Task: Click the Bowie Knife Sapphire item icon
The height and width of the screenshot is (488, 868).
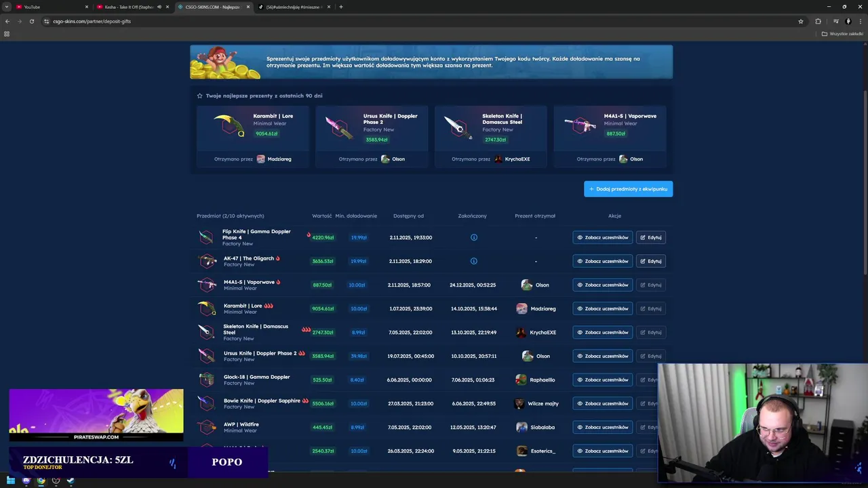Action: pyautogui.click(x=207, y=403)
